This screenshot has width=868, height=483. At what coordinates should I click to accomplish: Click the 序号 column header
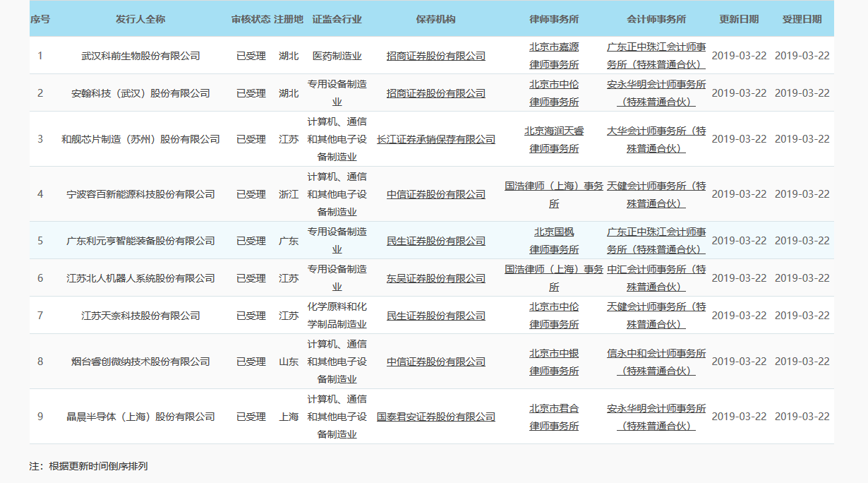coord(40,19)
